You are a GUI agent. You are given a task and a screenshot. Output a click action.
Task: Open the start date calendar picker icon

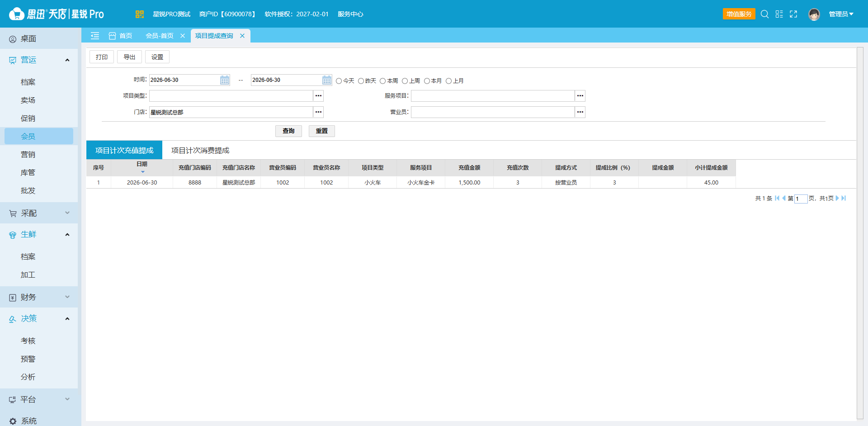(x=225, y=80)
